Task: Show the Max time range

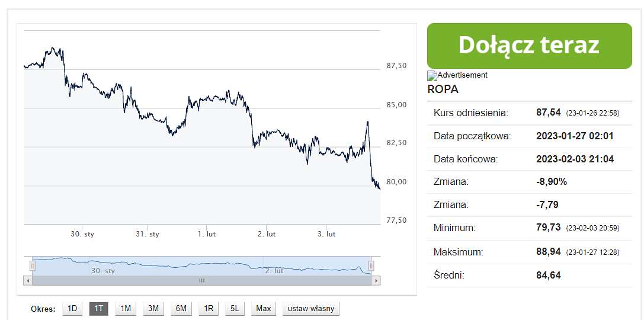Action: [x=263, y=308]
